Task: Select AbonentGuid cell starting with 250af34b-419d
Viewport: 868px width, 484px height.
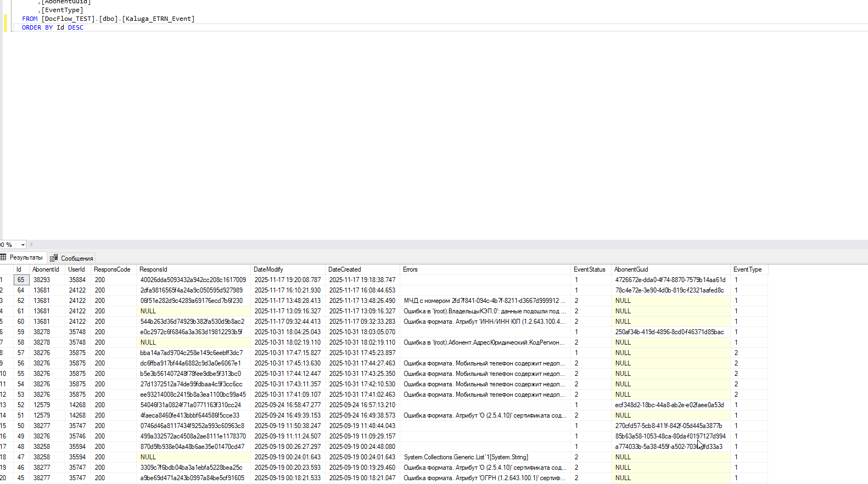Action: [x=671, y=332]
